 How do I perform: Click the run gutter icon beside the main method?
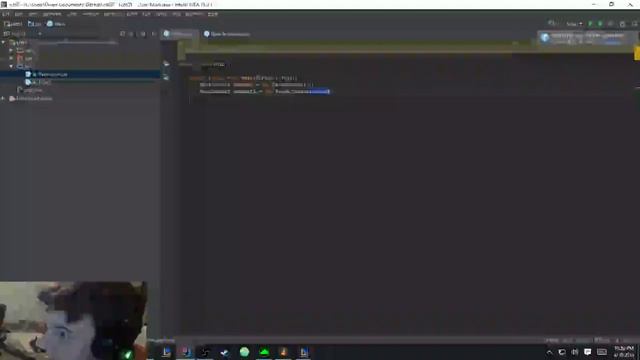click(166, 77)
